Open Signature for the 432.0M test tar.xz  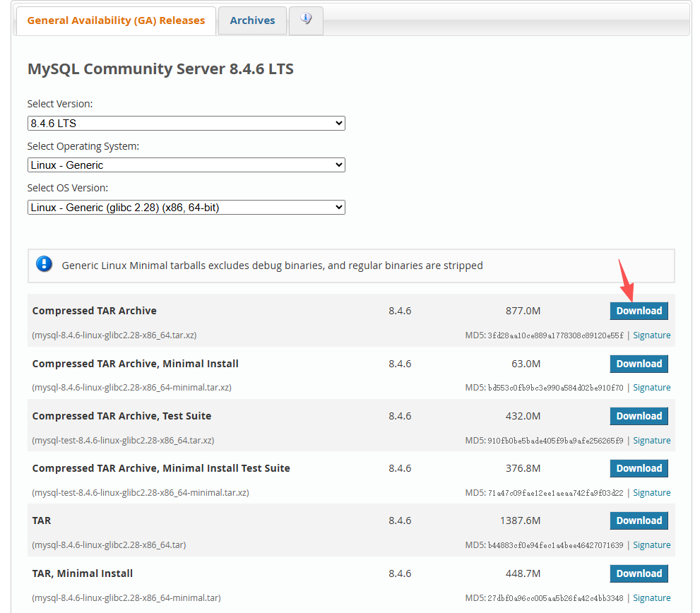(651, 441)
